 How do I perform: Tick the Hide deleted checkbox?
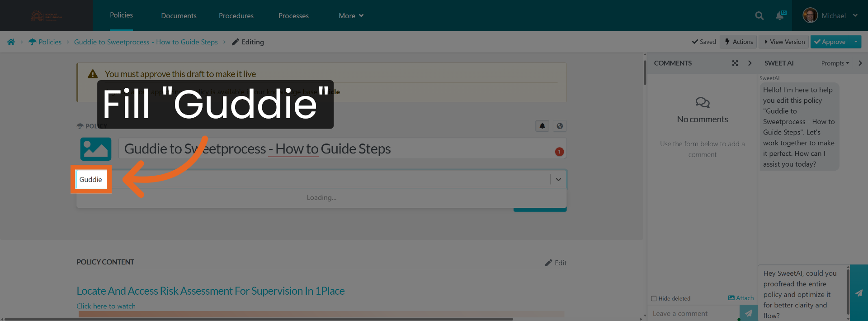654,298
